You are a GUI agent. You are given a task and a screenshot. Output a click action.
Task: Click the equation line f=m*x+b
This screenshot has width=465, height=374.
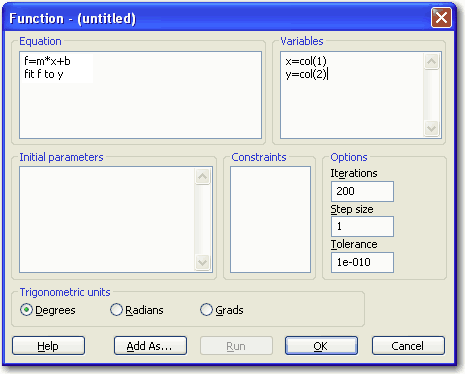(x=47, y=61)
